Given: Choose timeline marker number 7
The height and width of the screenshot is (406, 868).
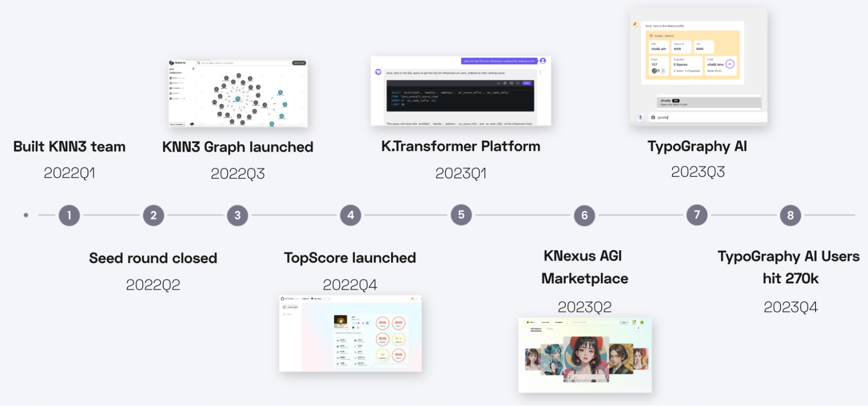Looking at the screenshot, I should (697, 215).
